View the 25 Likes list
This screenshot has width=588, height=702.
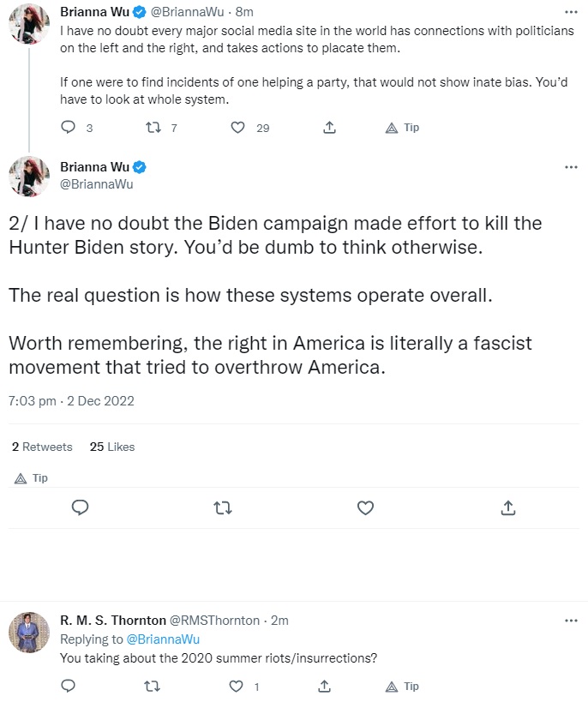(x=112, y=447)
